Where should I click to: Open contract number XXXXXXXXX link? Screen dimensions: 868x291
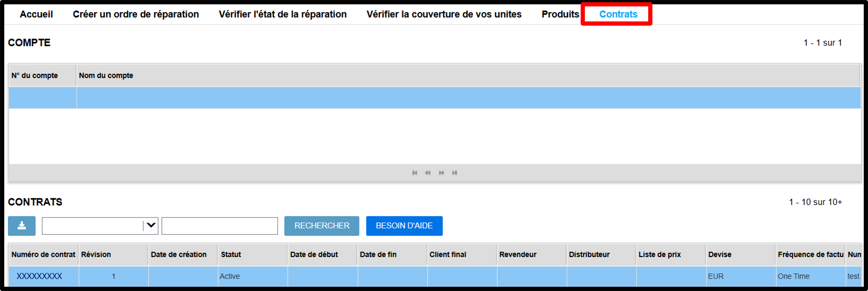(x=39, y=276)
